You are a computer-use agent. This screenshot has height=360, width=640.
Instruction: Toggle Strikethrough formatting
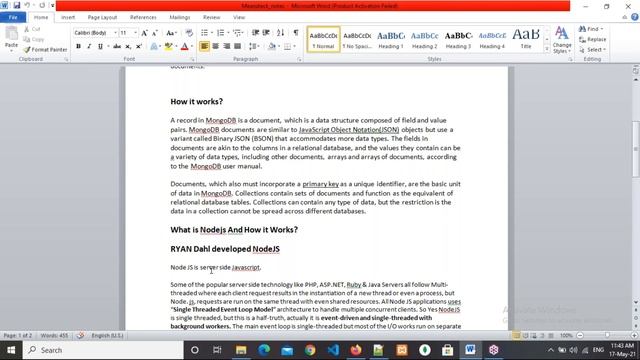(117, 47)
